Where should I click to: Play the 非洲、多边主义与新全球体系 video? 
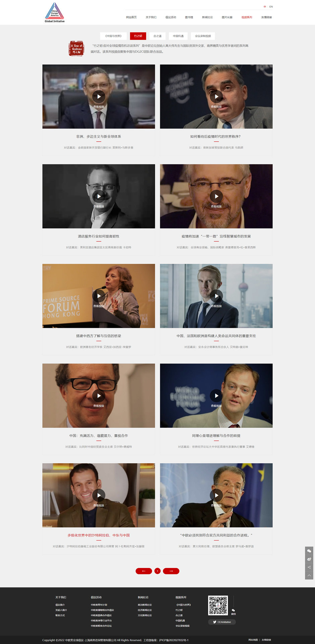coord(99,96)
